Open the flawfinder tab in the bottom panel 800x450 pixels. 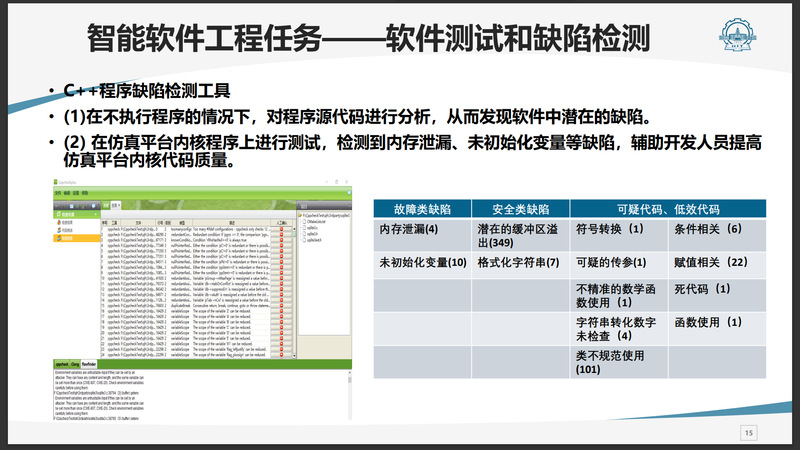(x=90, y=364)
